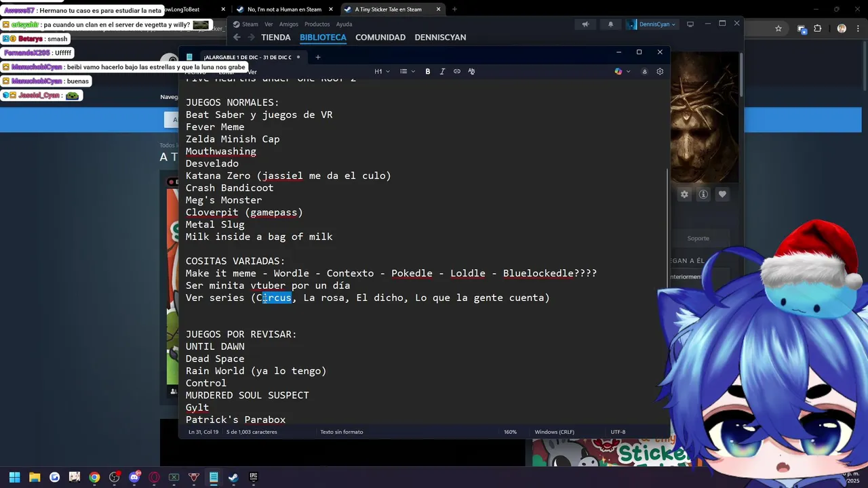The image size is (868, 488).
Task: Click the Steam announcements megaphone icon
Action: [x=585, y=24]
